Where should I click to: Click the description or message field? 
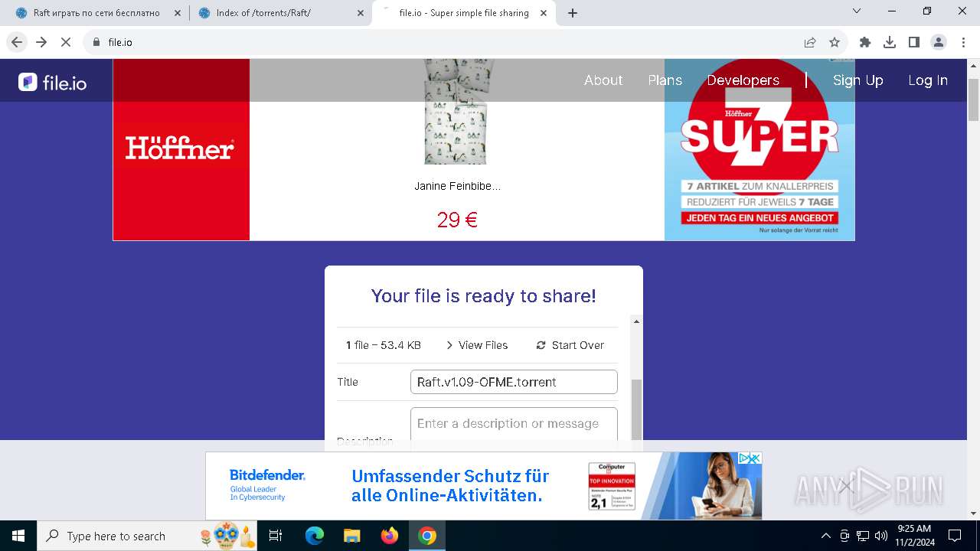(514, 424)
